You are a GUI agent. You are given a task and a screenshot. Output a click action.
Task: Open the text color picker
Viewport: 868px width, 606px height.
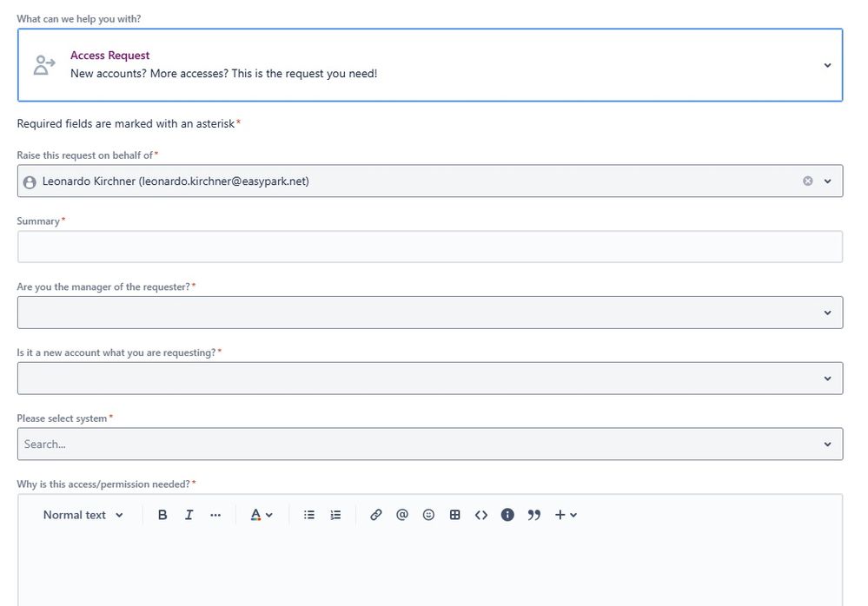tap(262, 515)
